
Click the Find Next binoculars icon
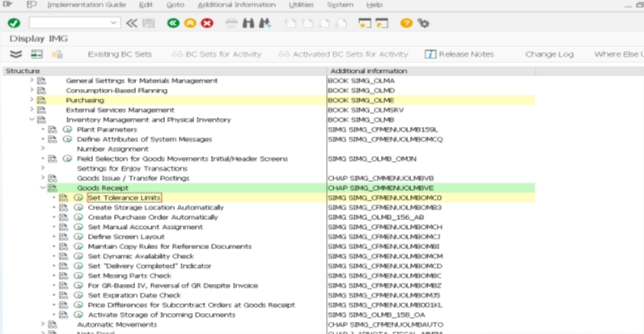[x=265, y=23]
